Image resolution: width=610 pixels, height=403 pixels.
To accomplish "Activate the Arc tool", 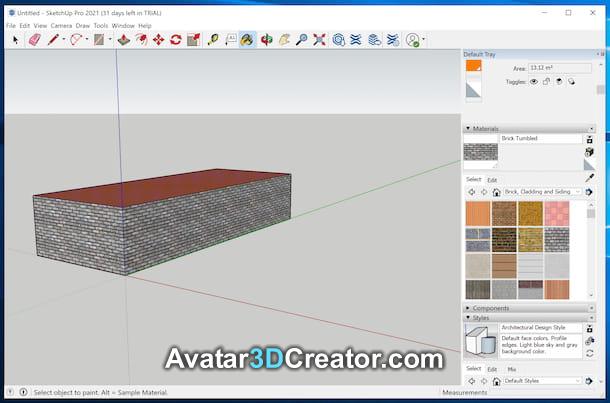I will pyautogui.click(x=76, y=40).
